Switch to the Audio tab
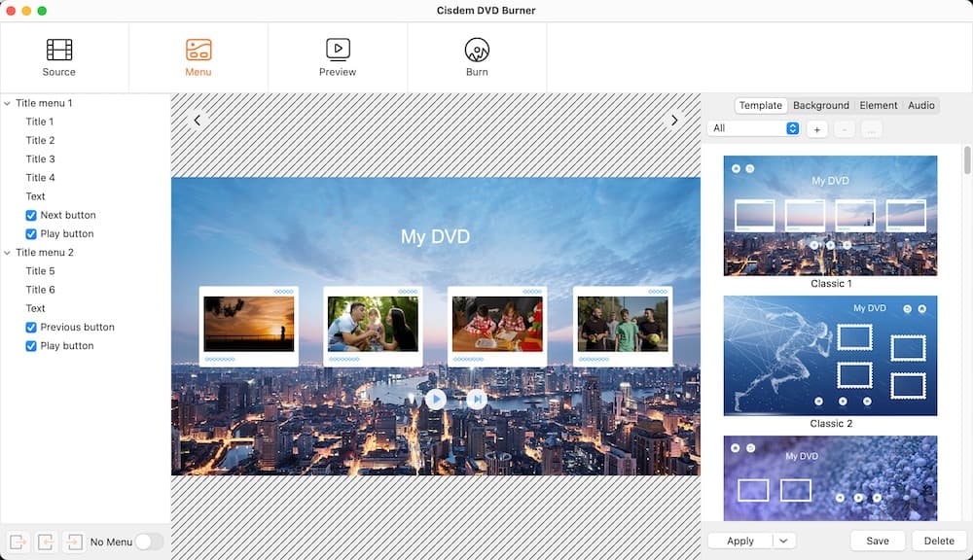Screen dimensions: 973x560 920,105
